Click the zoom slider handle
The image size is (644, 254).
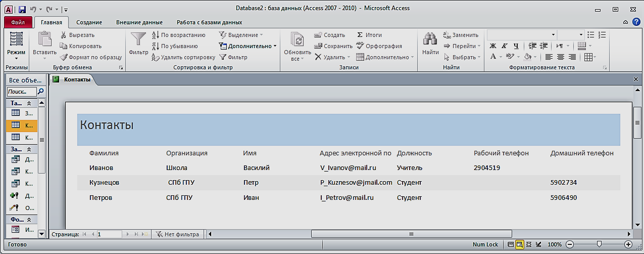pos(599,244)
